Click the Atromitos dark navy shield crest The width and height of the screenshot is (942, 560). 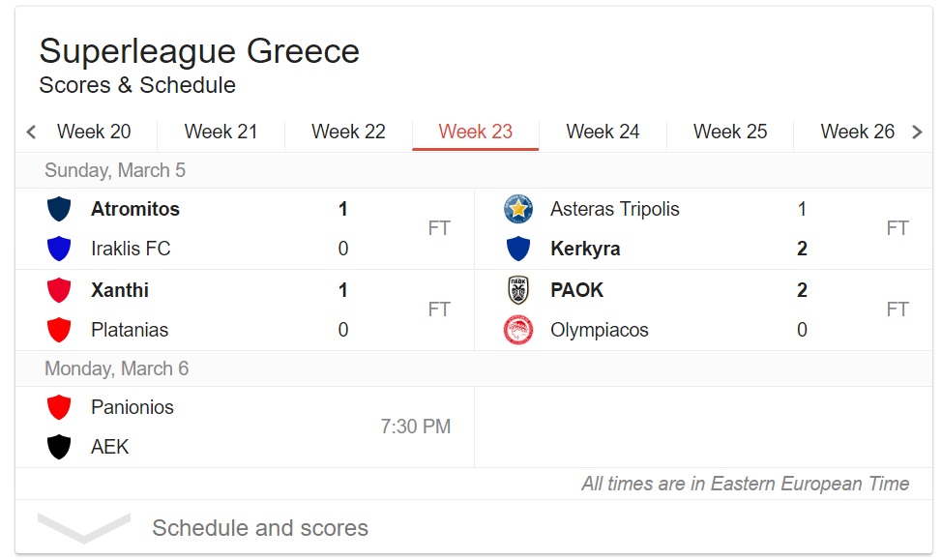[59, 209]
